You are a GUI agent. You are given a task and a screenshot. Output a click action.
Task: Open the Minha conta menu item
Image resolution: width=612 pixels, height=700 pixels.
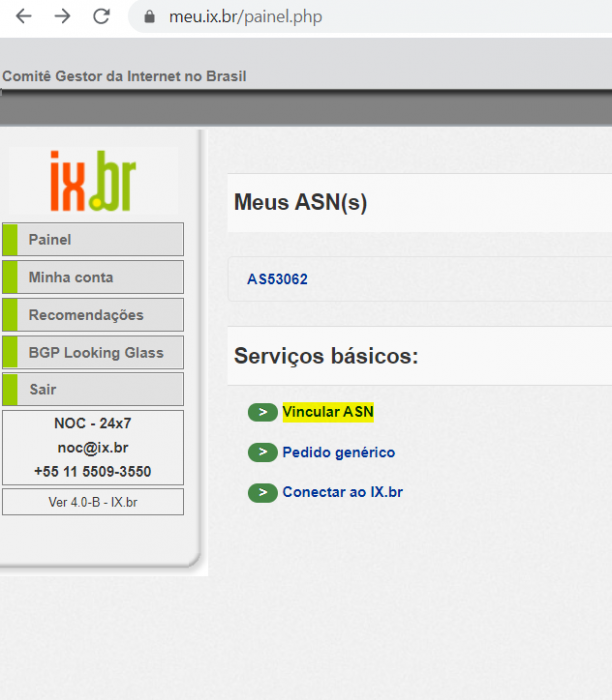(x=93, y=277)
